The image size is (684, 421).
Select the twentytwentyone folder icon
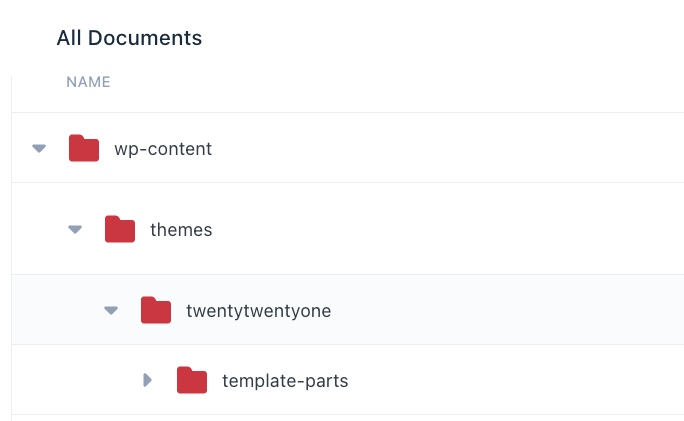[156, 310]
